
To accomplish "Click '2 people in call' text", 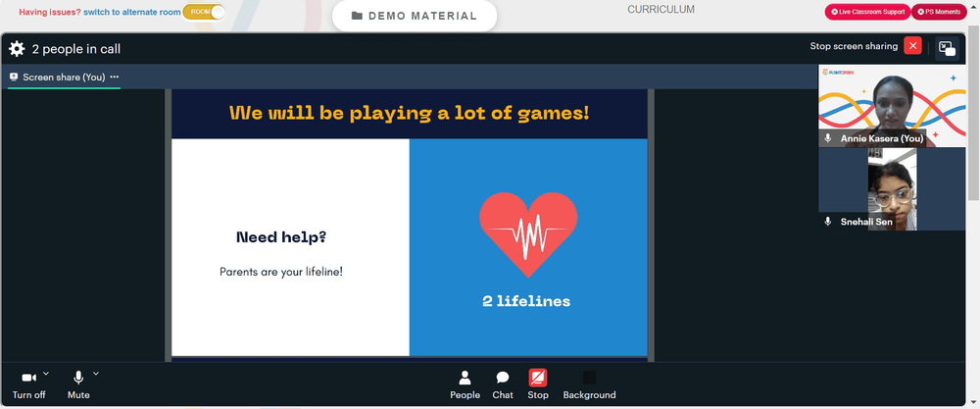I will 76,49.
